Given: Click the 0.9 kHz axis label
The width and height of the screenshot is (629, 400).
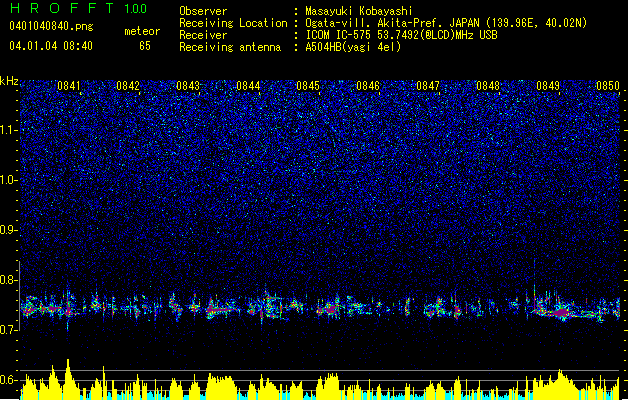Looking at the screenshot, I should tap(8, 230).
